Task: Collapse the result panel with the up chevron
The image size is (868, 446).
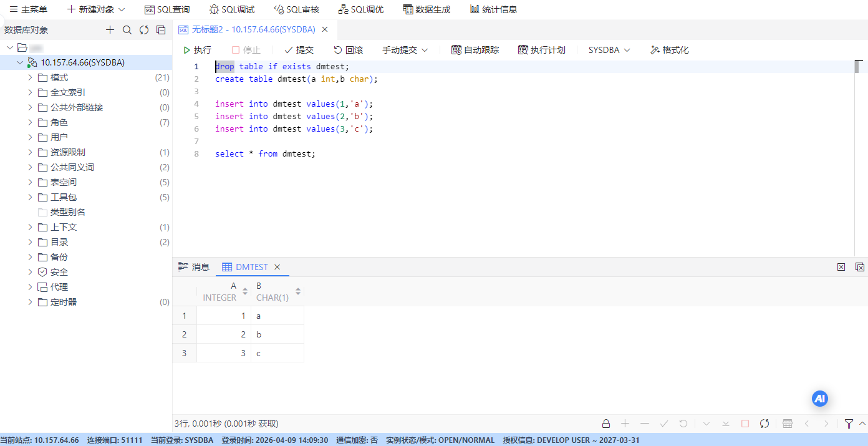Action: (862, 424)
